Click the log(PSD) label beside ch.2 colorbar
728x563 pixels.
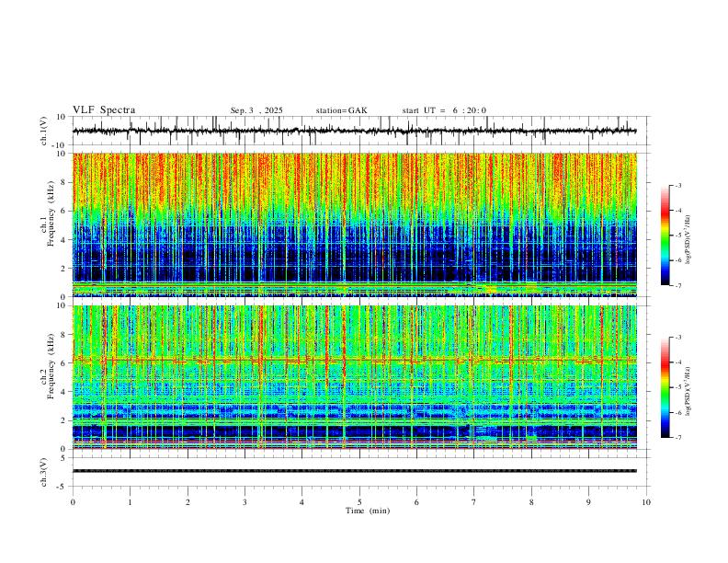[x=688, y=391]
